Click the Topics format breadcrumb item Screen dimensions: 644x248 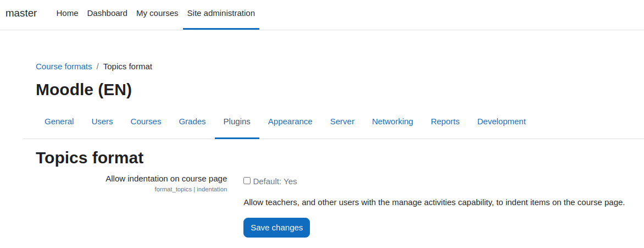tap(127, 67)
